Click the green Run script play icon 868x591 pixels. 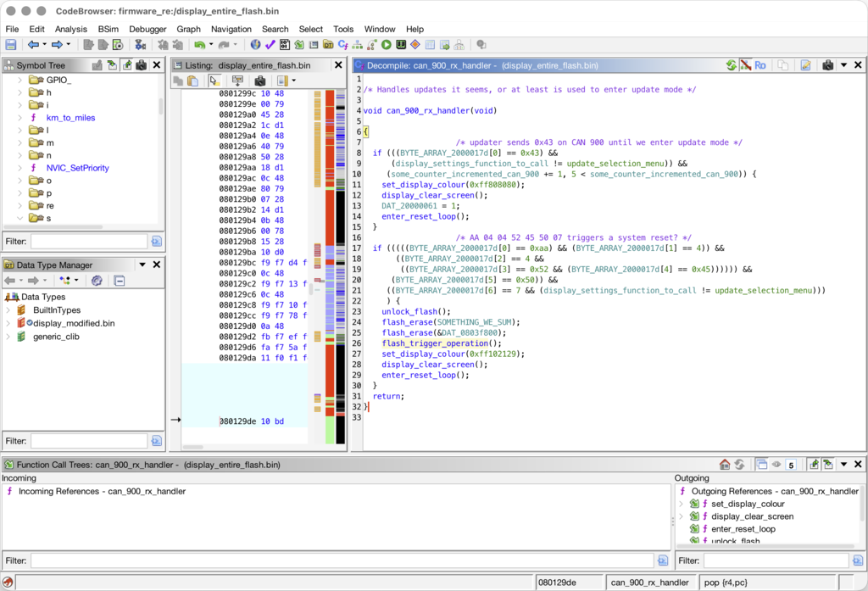click(387, 45)
